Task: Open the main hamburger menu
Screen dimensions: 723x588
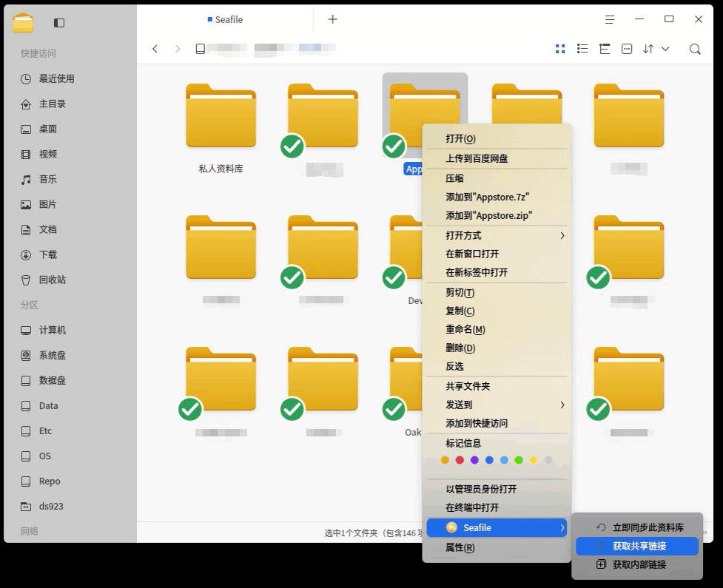Action: pos(610,19)
